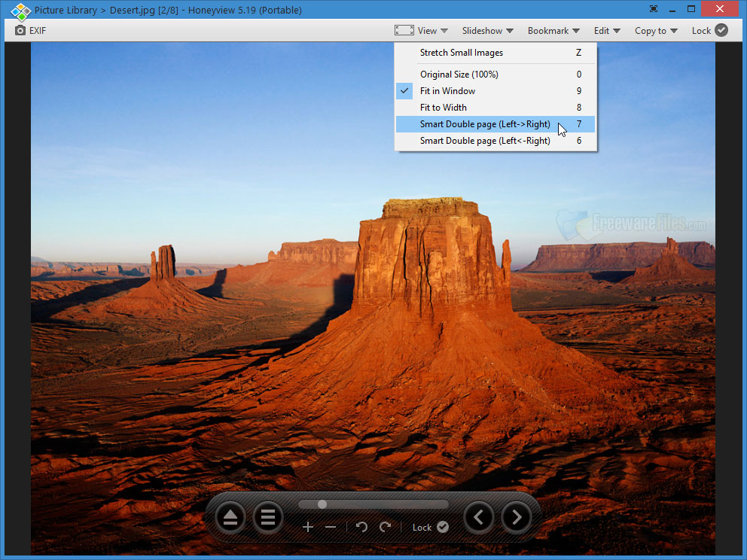Open the Slideshow dropdown

(486, 30)
